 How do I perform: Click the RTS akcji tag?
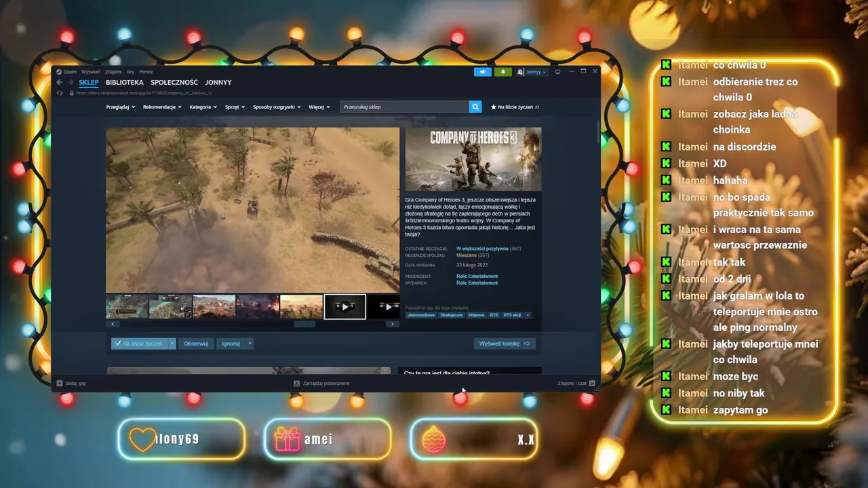coord(512,315)
